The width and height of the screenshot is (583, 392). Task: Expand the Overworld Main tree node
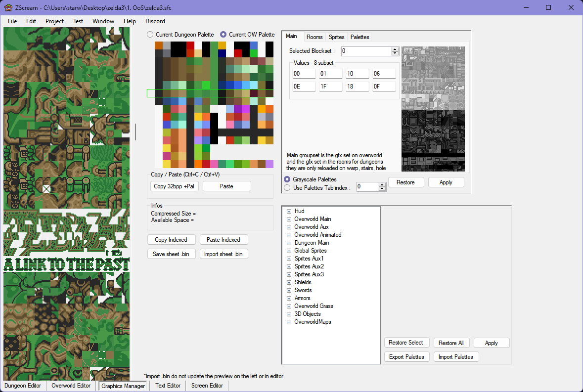[289, 219]
